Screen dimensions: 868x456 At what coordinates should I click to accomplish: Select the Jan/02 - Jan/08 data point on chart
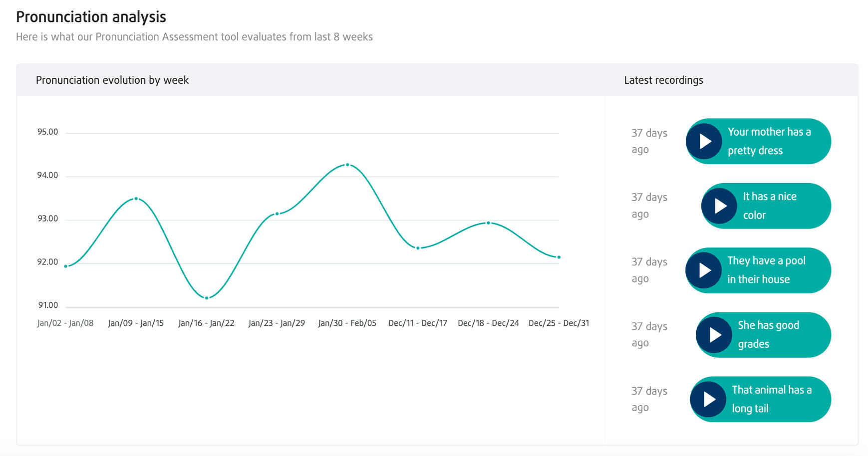tap(66, 266)
